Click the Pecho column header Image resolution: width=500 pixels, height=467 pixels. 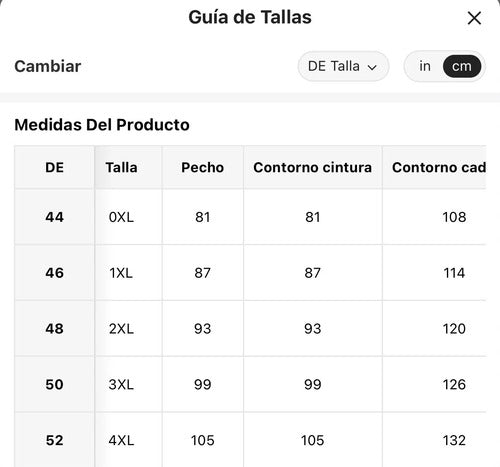tap(203, 167)
